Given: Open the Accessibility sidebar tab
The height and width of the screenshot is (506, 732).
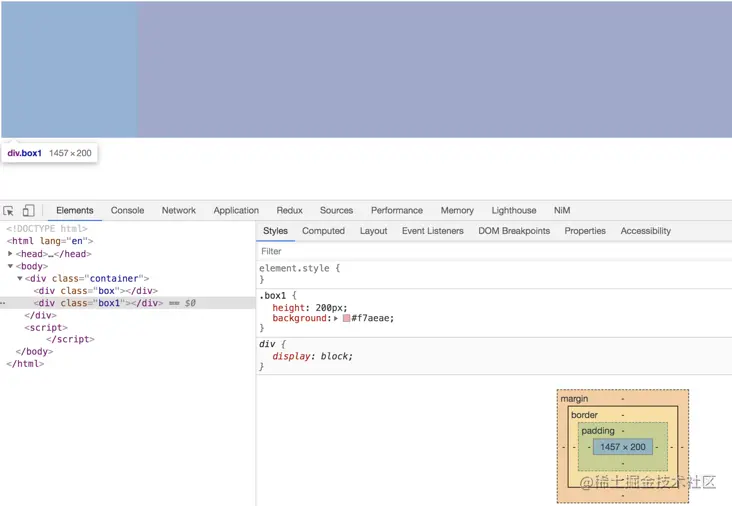Looking at the screenshot, I should pos(646,231).
